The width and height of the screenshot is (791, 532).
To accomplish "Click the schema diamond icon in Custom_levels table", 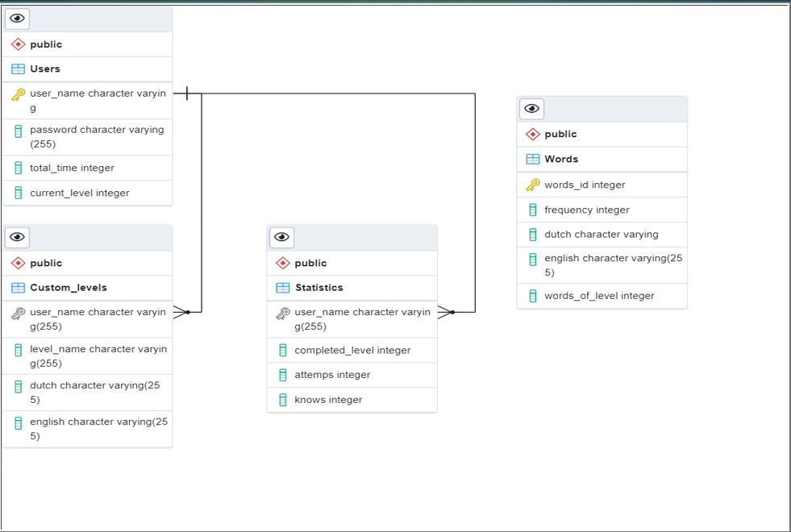I will (19, 264).
